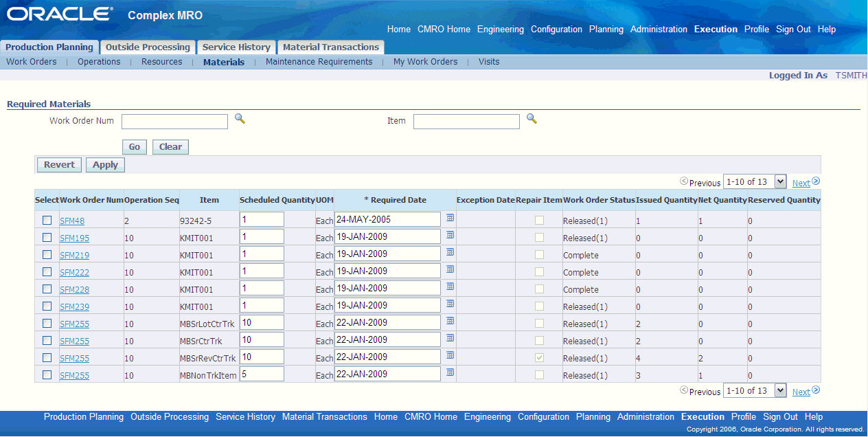Open Resources subtab
The height and width of the screenshot is (437, 868).
click(x=162, y=62)
